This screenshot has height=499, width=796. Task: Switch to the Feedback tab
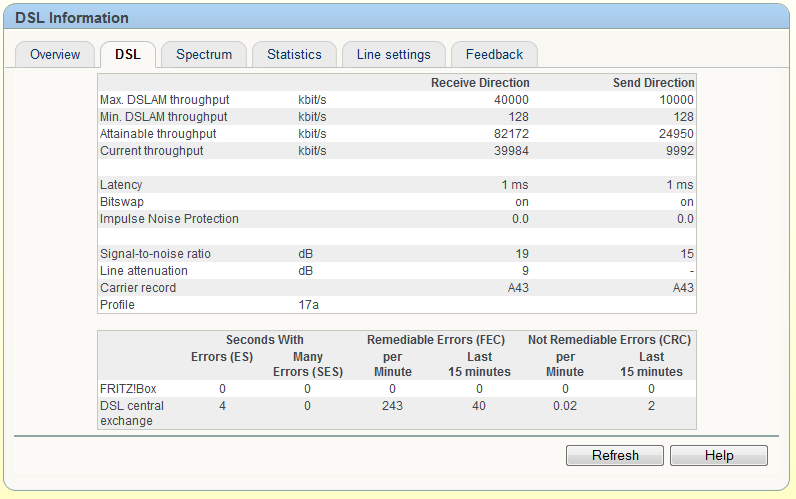point(494,54)
